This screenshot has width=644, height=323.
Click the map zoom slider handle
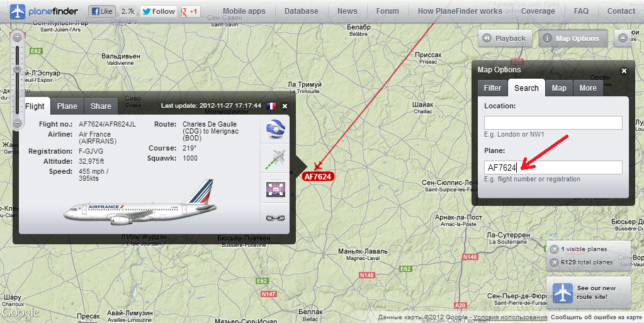[x=17, y=69]
